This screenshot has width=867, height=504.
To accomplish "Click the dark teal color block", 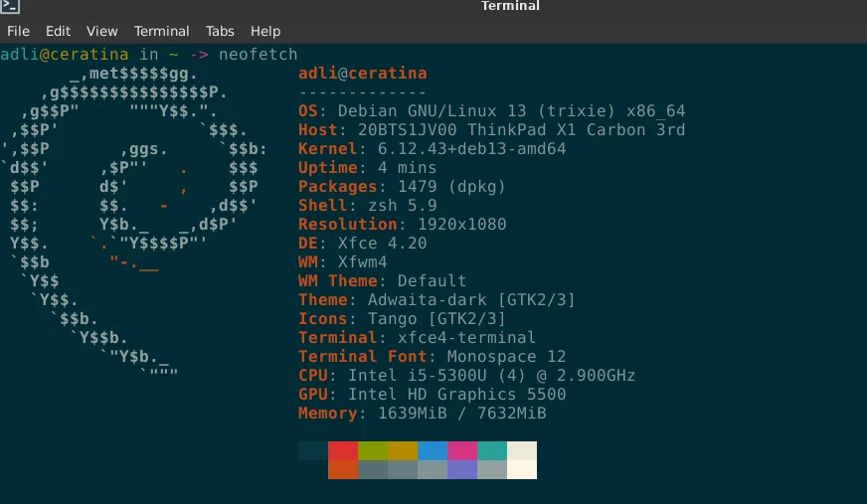I will pyautogui.click(x=313, y=451).
